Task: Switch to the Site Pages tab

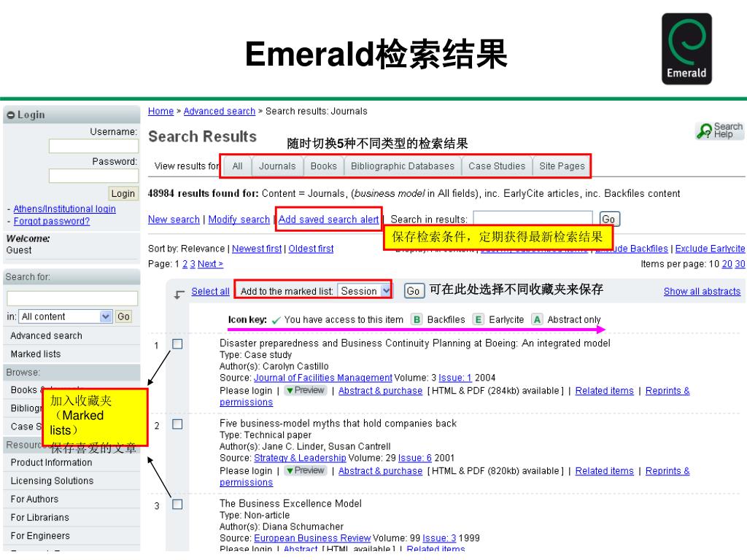Action: 562,166
